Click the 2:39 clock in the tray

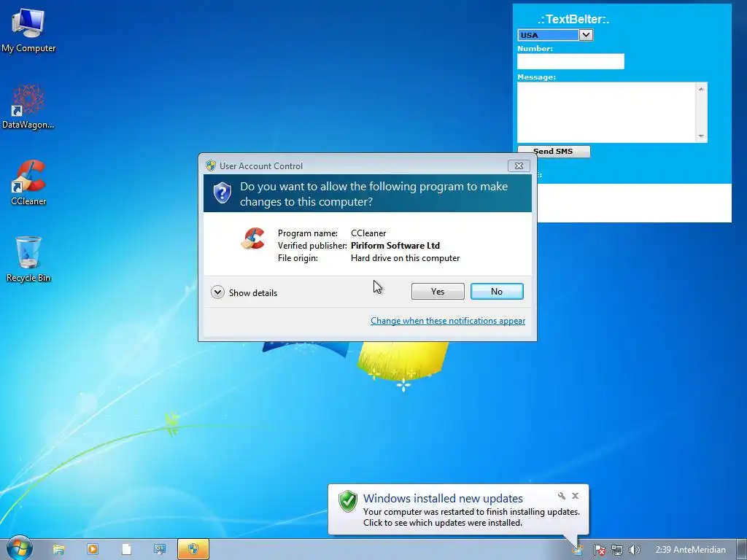(x=690, y=550)
